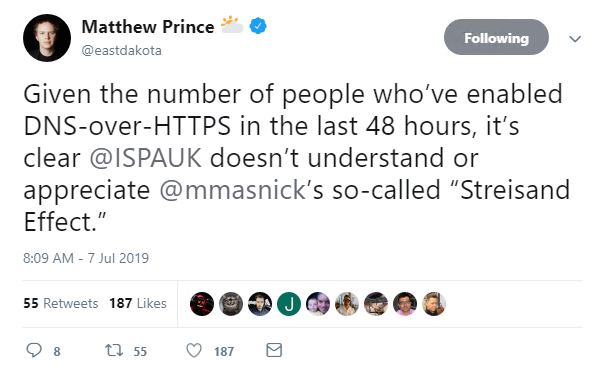
Task: Open the 8:09 AM - 7 Jul 2019 timestamp
Action: pos(86,258)
